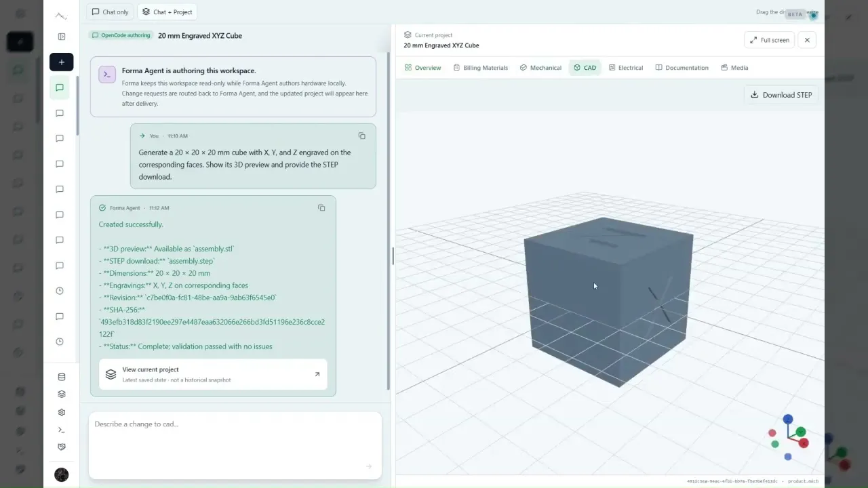Screen dimensions: 868x488
Task: Click the Forma logo at sidebar top
Action: pyautogui.click(x=61, y=16)
